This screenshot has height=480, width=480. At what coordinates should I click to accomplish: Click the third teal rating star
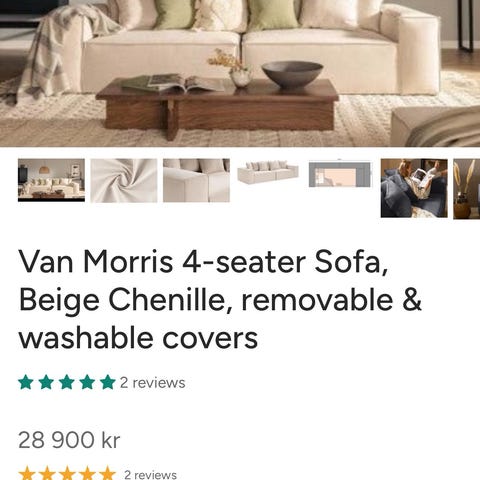click(67, 382)
